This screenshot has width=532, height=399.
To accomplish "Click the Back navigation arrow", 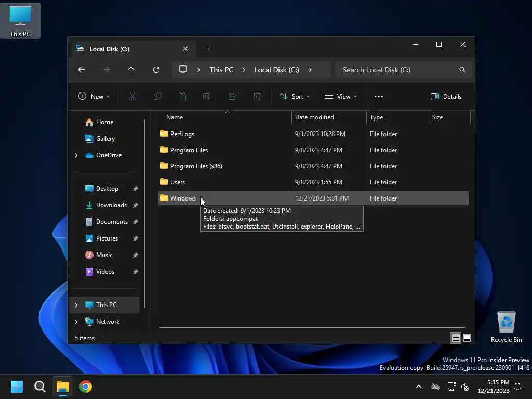I will 82,70.
